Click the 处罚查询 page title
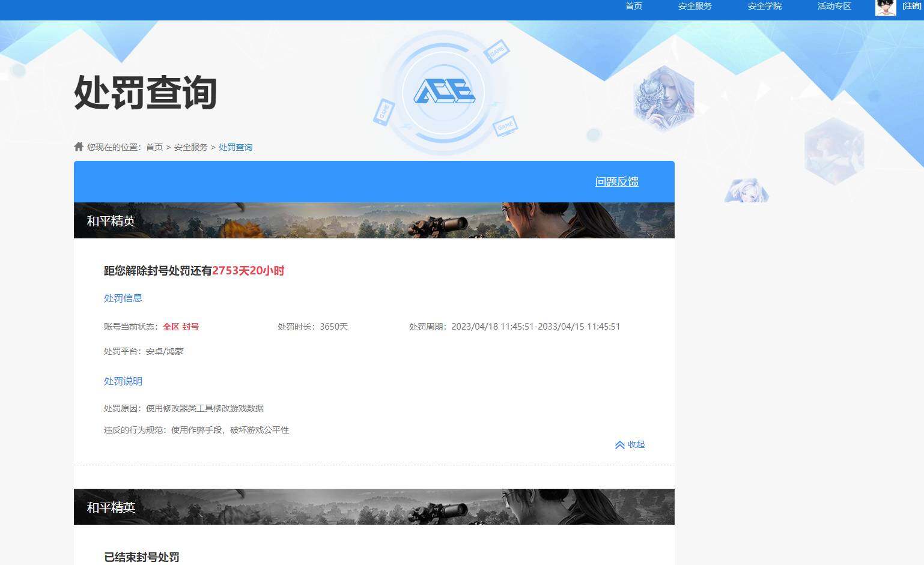Image resolution: width=924 pixels, height=565 pixels. coord(145,93)
